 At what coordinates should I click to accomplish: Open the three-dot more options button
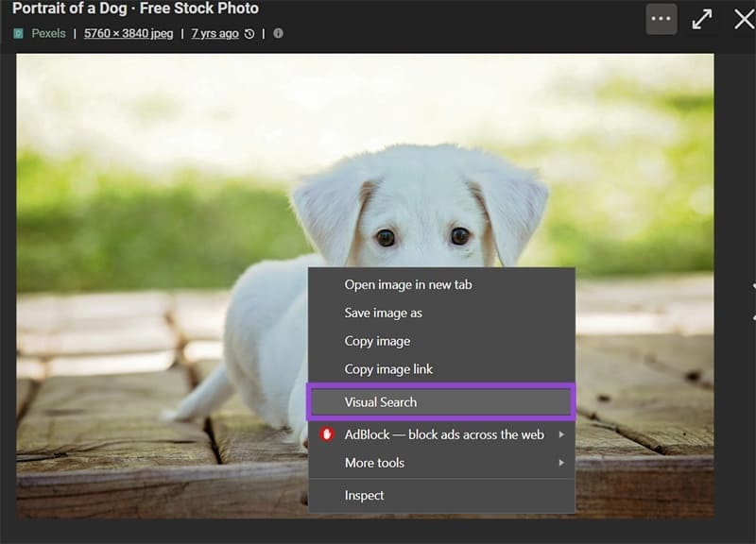661,19
